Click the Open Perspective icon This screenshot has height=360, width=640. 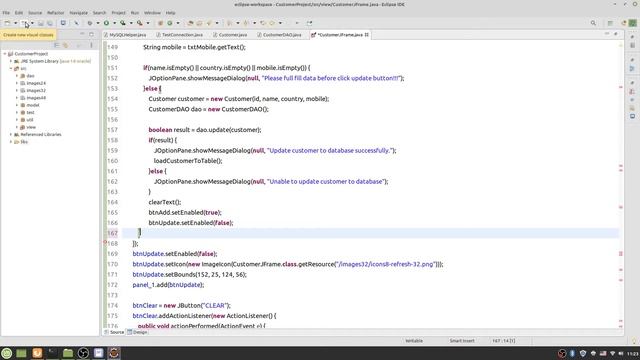point(610,23)
